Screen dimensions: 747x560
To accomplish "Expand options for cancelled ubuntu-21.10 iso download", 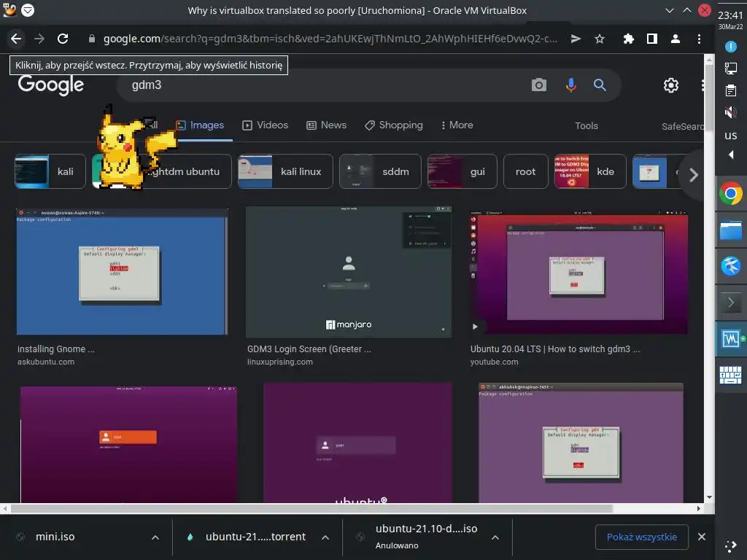I will 495,537.
